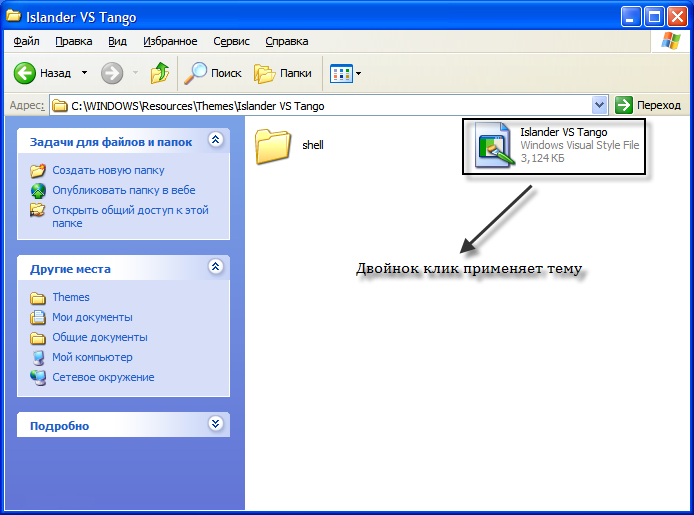
Task: Click the shared folder icon
Action: pyautogui.click(x=38, y=210)
